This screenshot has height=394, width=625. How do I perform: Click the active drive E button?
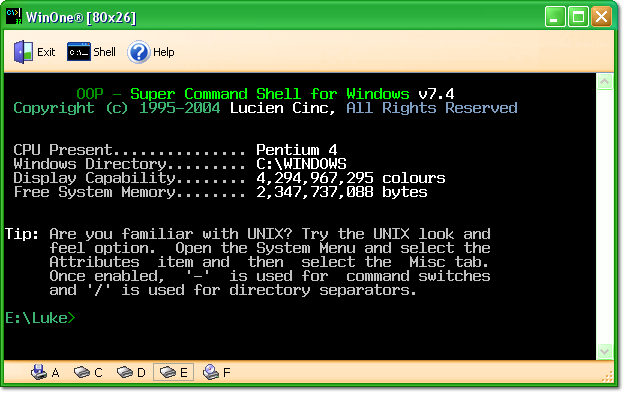pos(173,372)
